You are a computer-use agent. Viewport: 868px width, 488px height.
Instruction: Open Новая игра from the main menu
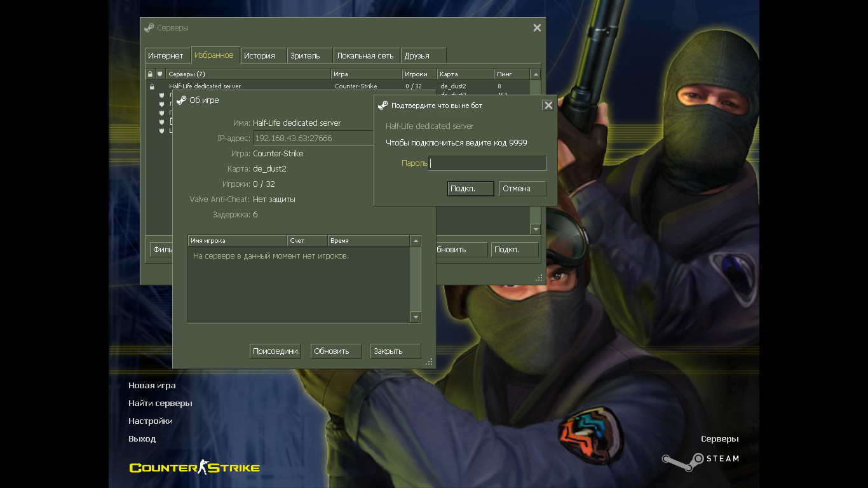[x=152, y=386]
